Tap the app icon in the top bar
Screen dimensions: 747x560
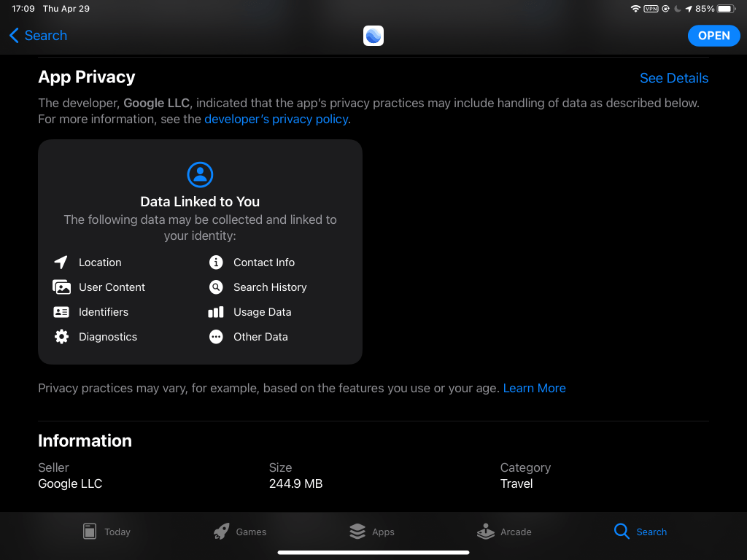tap(373, 36)
